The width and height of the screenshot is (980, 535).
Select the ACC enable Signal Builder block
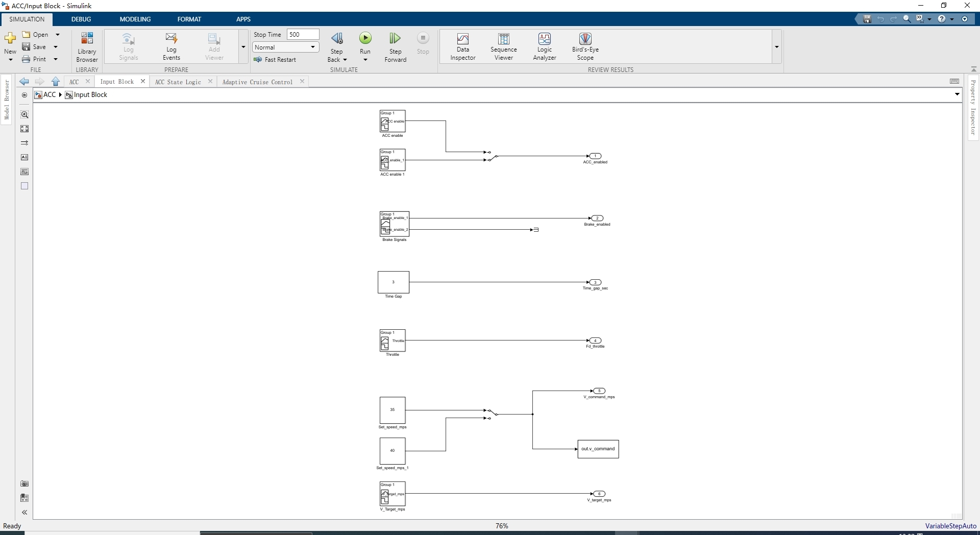tap(393, 121)
